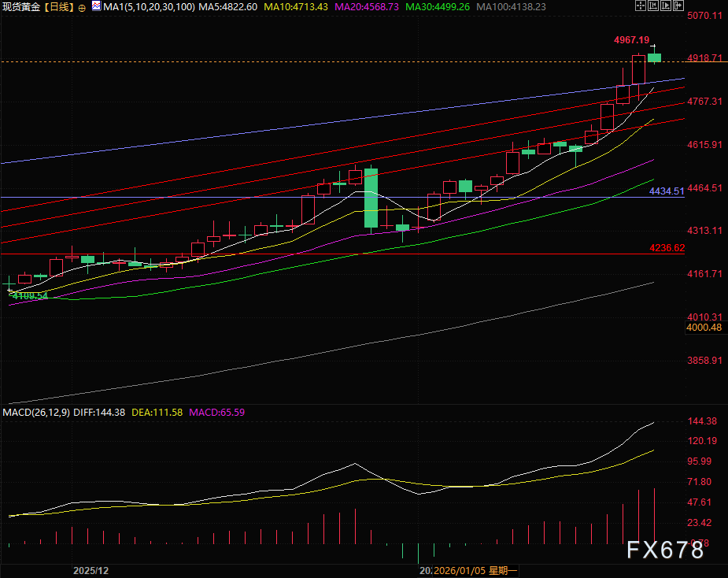Click the latest green candle near 4967.19

[x=654, y=57]
